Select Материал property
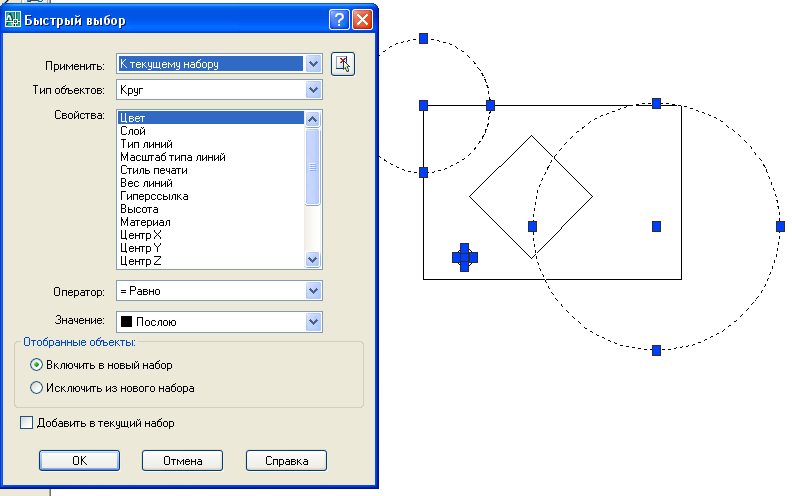792x496 pixels. (x=211, y=222)
